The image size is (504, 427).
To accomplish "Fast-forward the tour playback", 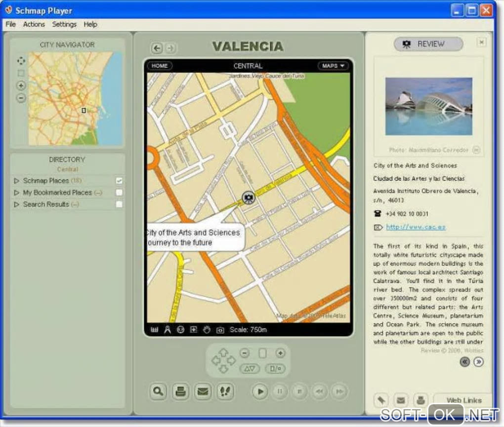I will click(x=339, y=391).
